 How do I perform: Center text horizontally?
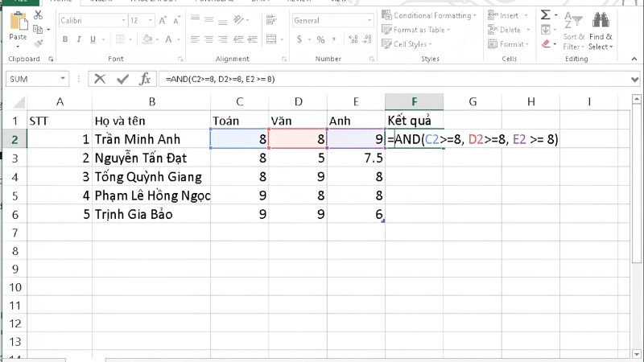click(x=209, y=39)
